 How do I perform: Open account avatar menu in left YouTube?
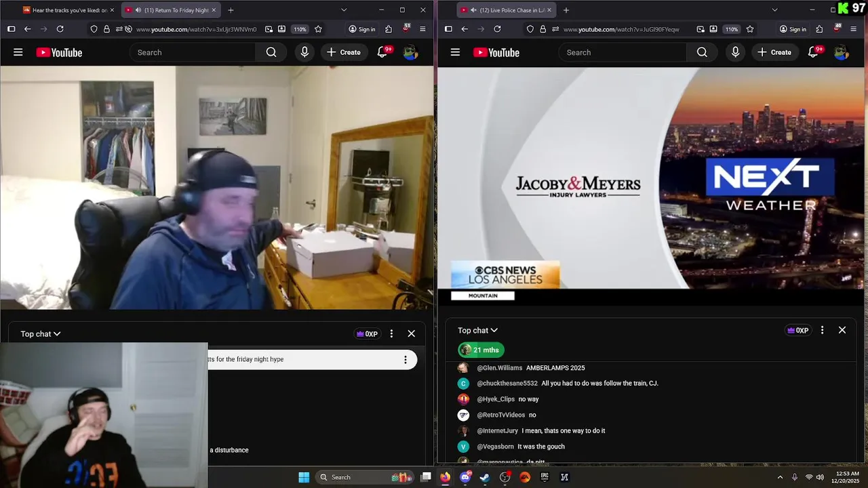(410, 52)
